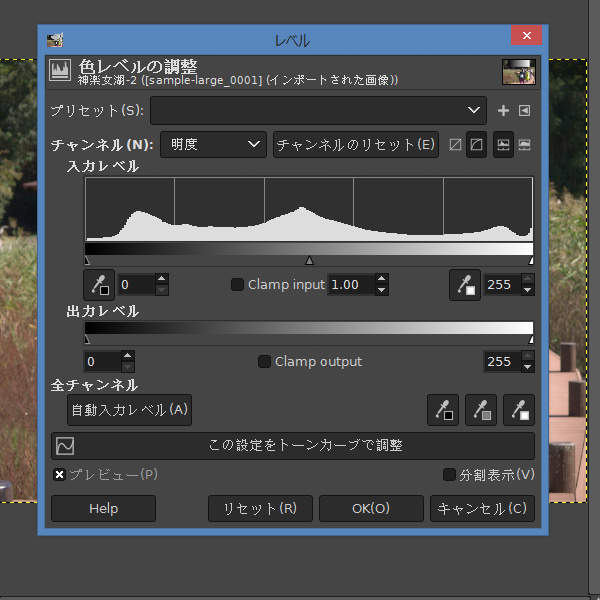Pick the all-channels white point eyedropper

(519, 410)
